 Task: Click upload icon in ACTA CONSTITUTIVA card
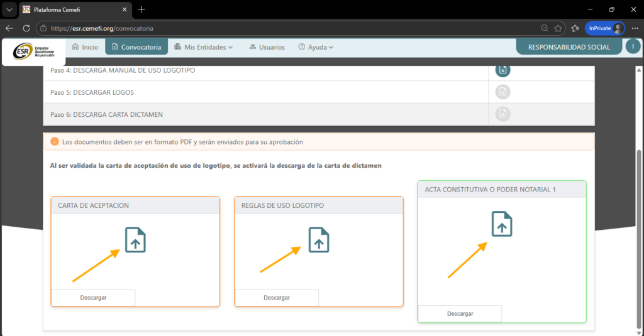pyautogui.click(x=501, y=224)
